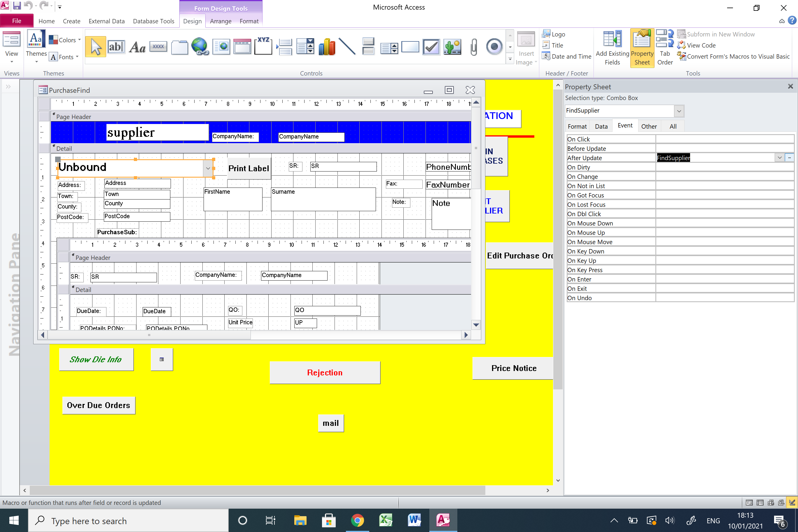This screenshot has height=532, width=798.
Task: Pick the Navigation Control tool
Action: point(242,47)
